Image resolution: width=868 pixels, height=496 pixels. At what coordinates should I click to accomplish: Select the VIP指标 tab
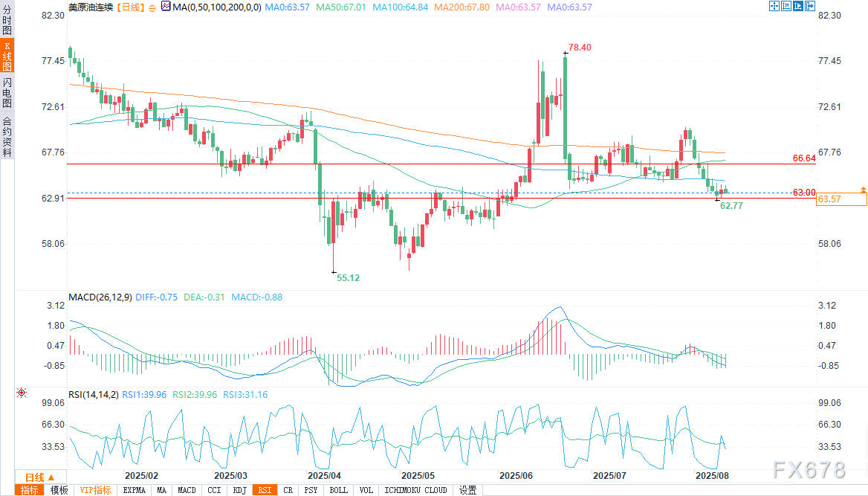(x=95, y=490)
